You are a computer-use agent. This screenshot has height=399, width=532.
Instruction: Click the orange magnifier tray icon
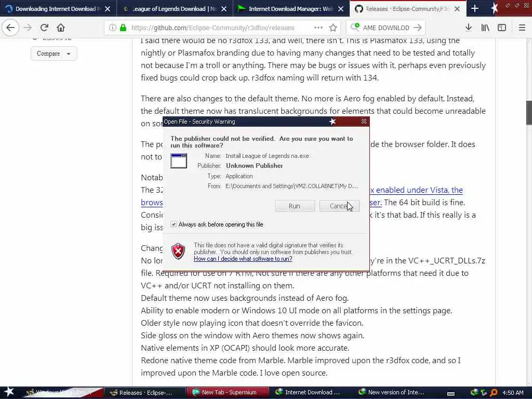[x=494, y=392]
